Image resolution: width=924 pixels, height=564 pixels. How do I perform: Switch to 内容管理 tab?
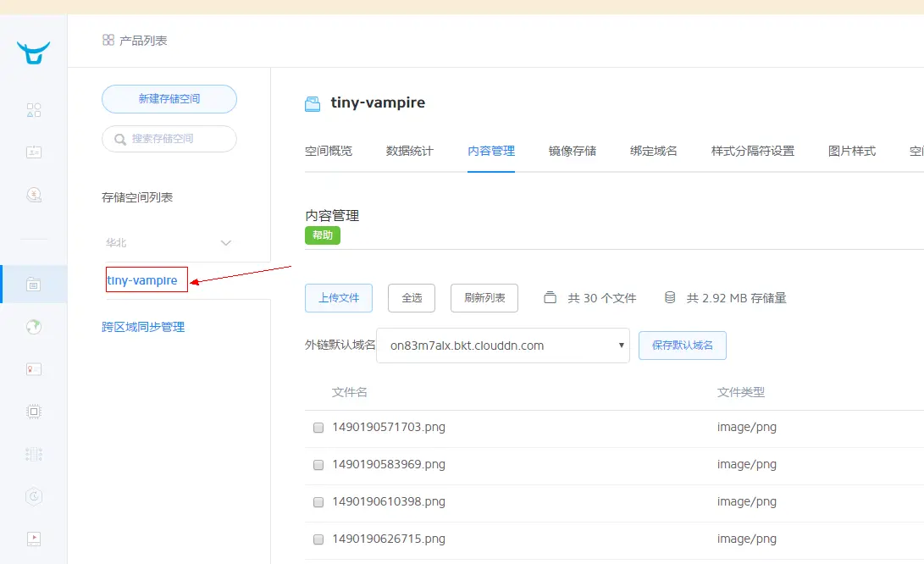coord(491,151)
